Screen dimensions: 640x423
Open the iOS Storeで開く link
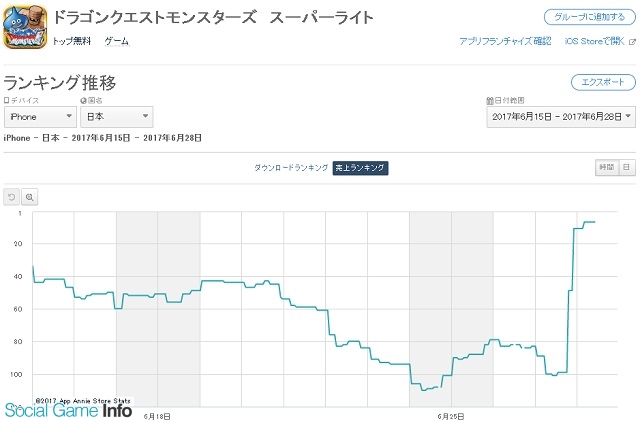[x=595, y=41]
